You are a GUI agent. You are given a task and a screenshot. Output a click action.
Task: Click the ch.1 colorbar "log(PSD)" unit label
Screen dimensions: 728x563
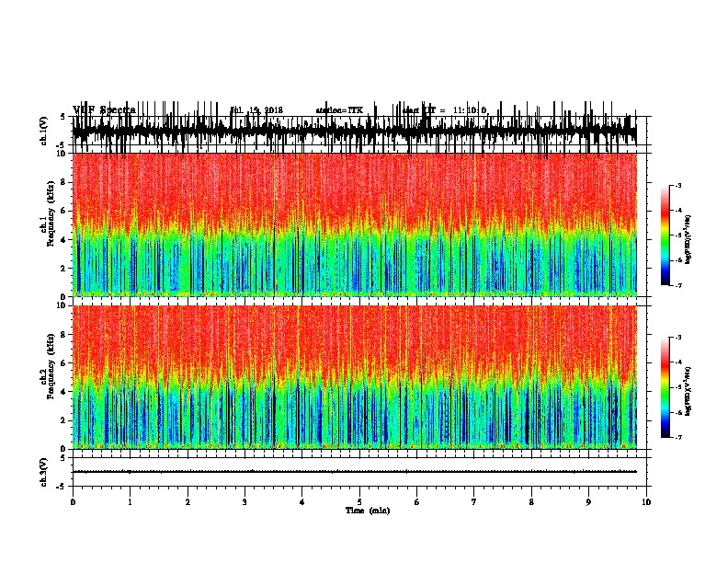coord(688,240)
